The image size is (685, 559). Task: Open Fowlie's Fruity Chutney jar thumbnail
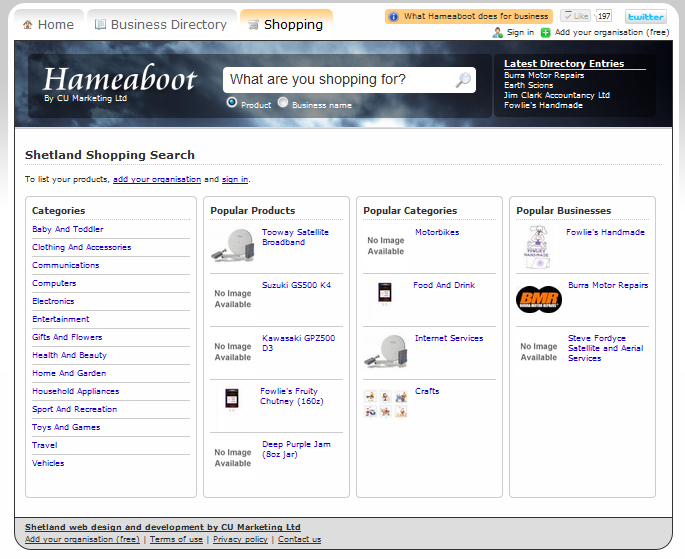click(x=232, y=398)
